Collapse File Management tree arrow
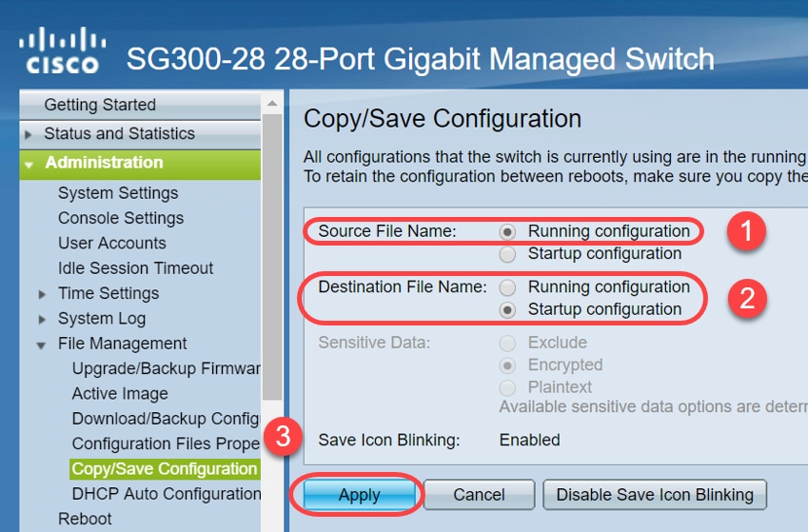The height and width of the screenshot is (532, 808). (x=42, y=345)
